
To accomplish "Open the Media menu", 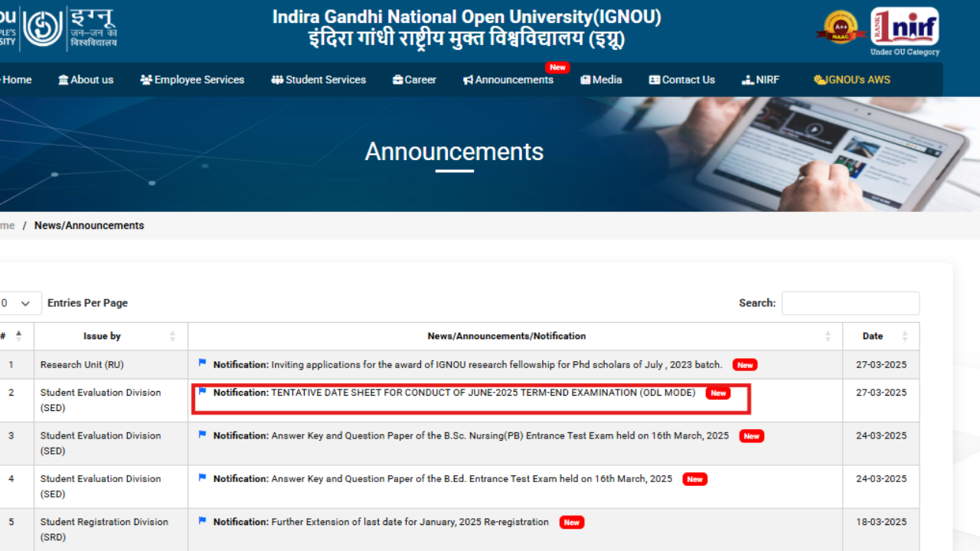I will [601, 80].
